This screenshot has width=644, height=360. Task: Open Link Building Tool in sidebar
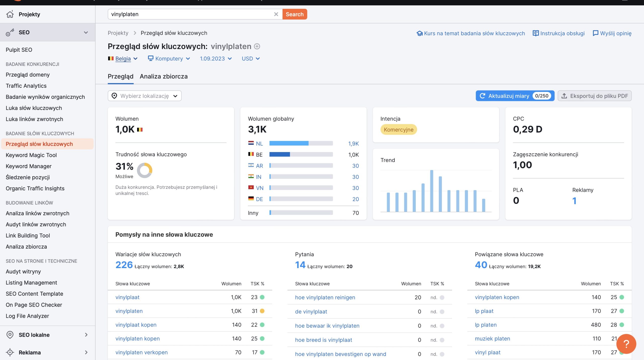coord(28,236)
